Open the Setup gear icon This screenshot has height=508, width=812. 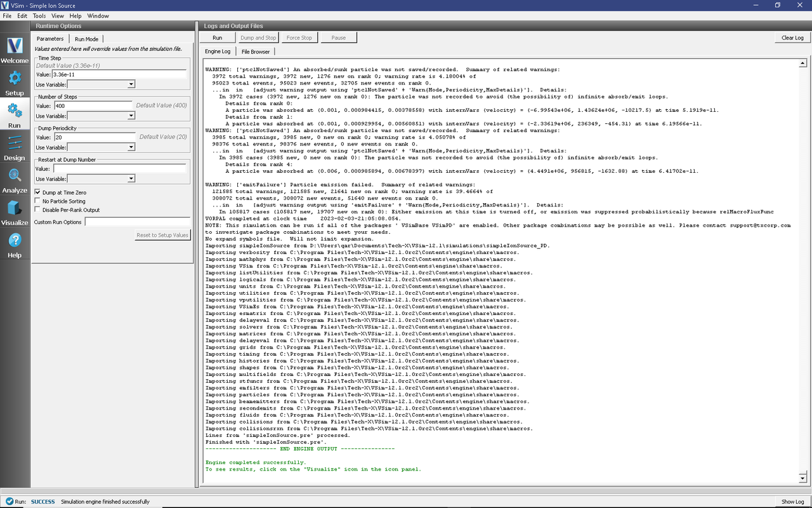[15, 82]
